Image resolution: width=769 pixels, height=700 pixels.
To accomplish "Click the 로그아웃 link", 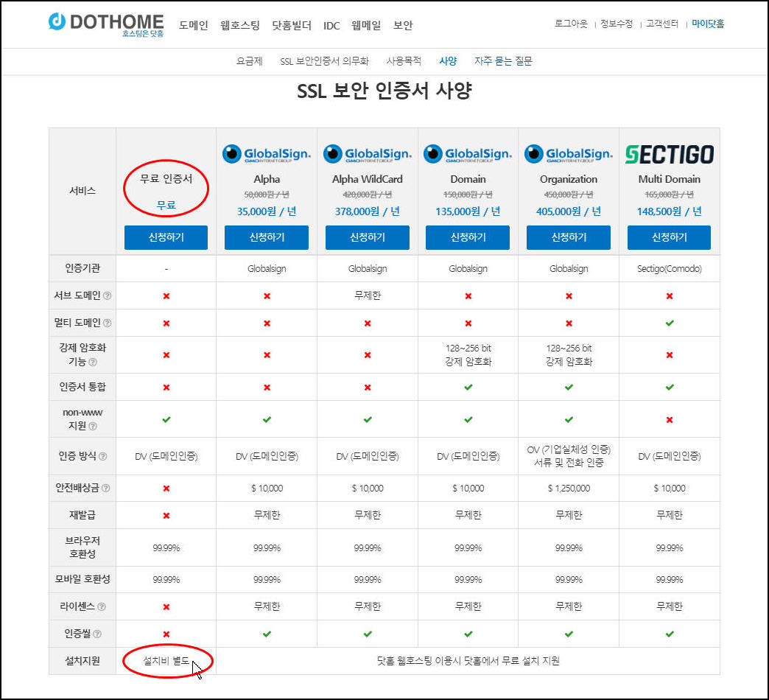I will (571, 24).
